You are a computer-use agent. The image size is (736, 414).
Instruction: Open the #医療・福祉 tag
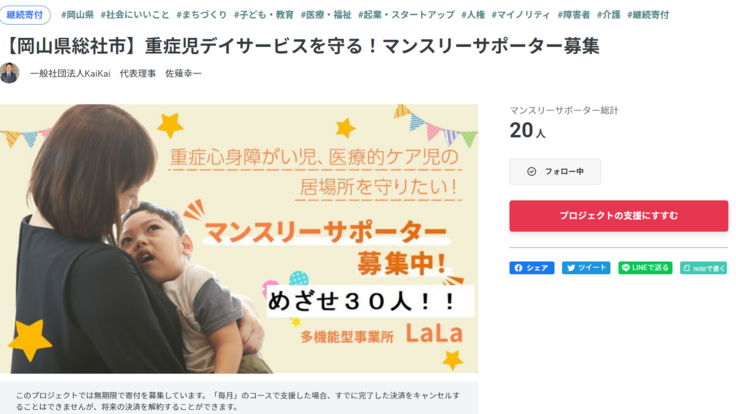pos(326,15)
